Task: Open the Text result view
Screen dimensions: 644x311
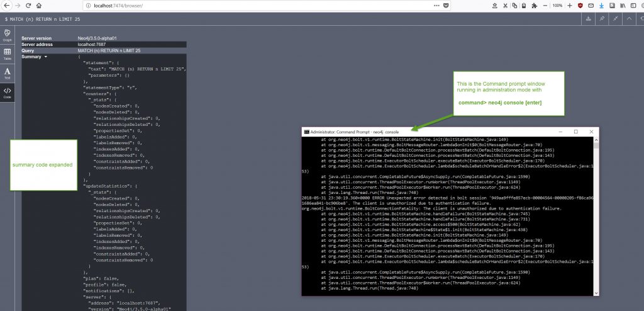Action: tap(7, 73)
